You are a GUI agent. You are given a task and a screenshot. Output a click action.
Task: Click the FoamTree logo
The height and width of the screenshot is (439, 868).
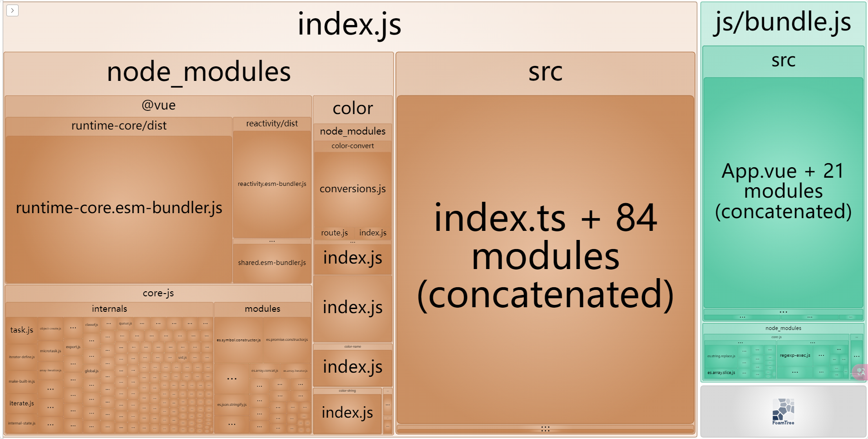click(783, 412)
